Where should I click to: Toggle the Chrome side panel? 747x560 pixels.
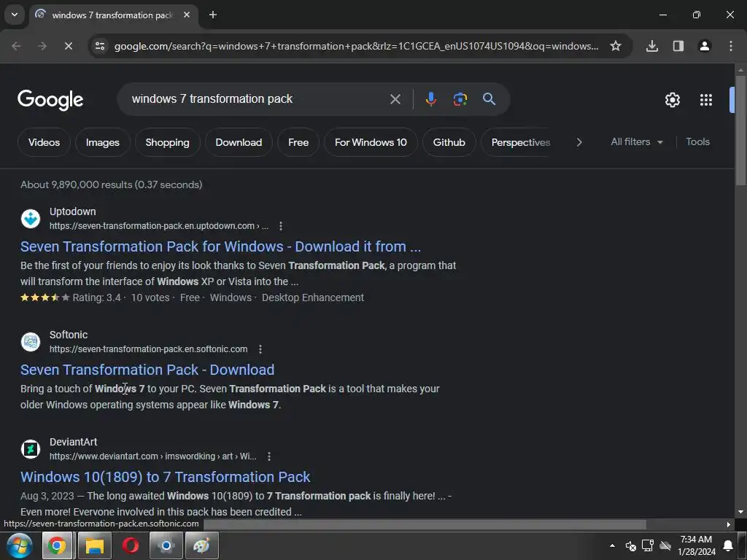(x=678, y=46)
